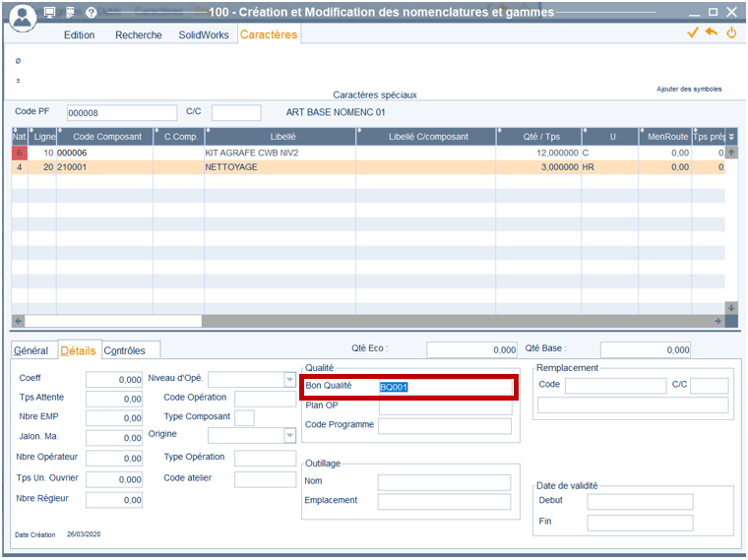The height and width of the screenshot is (560, 748).
Task: Click the orange power quit icon
Action: pyautogui.click(x=731, y=32)
